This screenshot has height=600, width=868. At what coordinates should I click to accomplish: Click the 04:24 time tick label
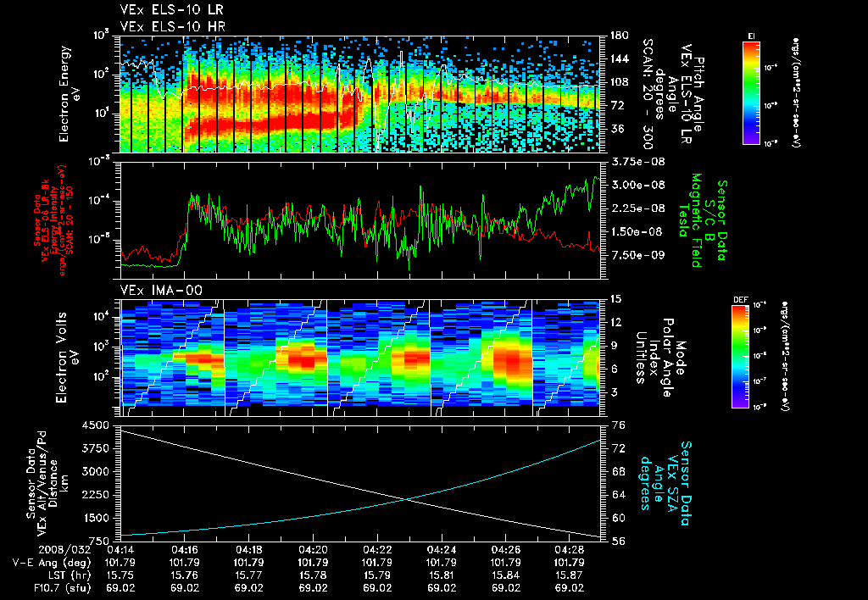(442, 550)
